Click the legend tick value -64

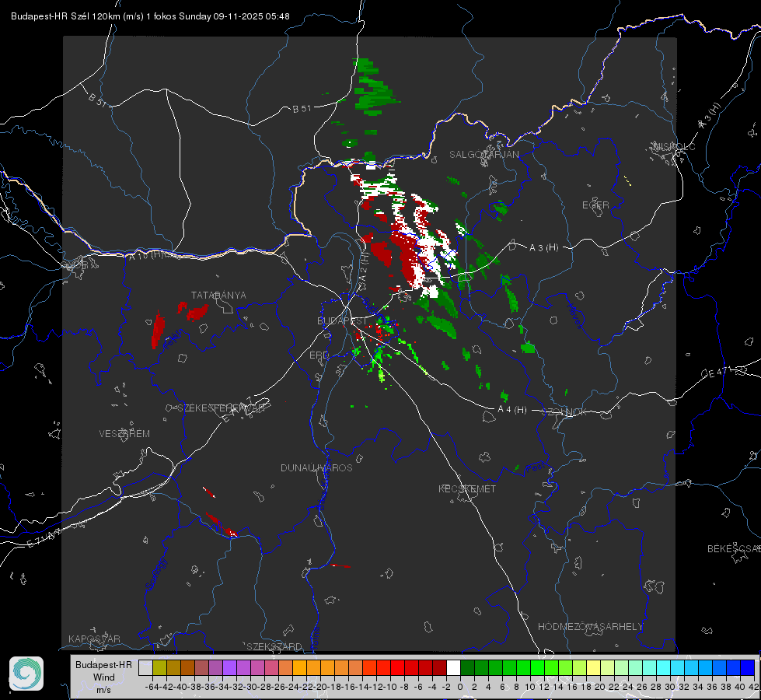152,687
